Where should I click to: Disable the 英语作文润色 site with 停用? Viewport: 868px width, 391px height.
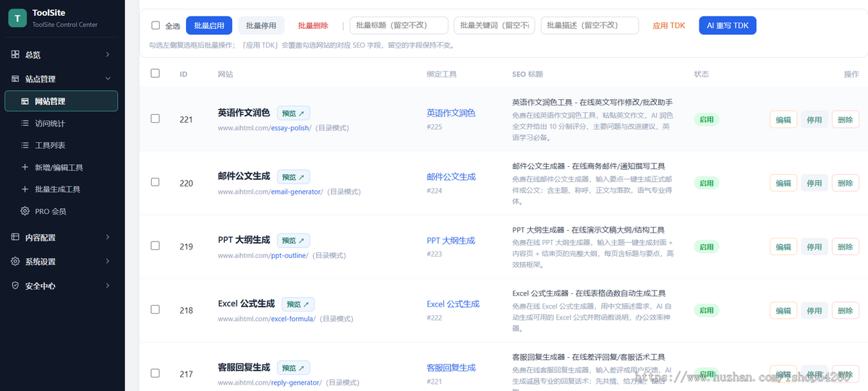tap(814, 119)
